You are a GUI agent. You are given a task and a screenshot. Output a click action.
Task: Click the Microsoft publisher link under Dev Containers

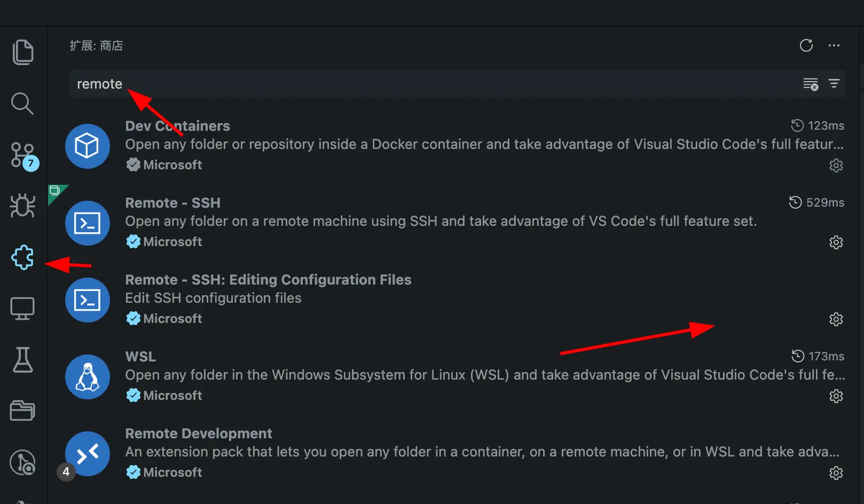point(163,164)
